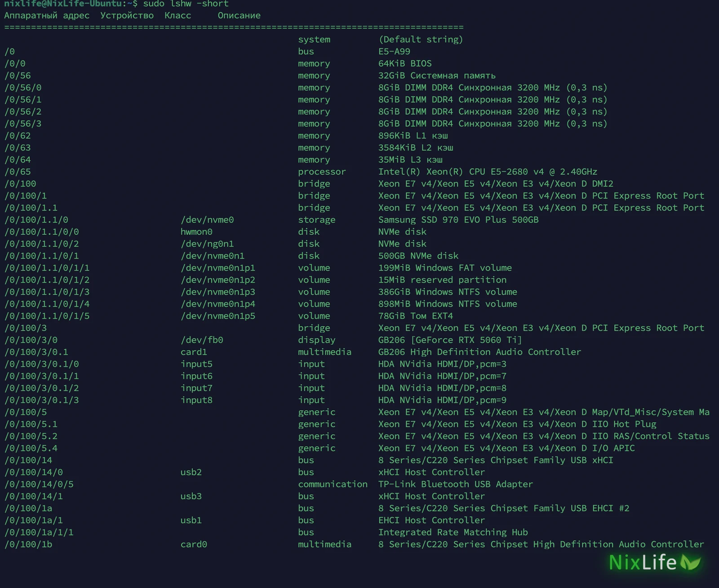Click the '(Default string)' system description
719x588 pixels.
pyautogui.click(x=421, y=40)
